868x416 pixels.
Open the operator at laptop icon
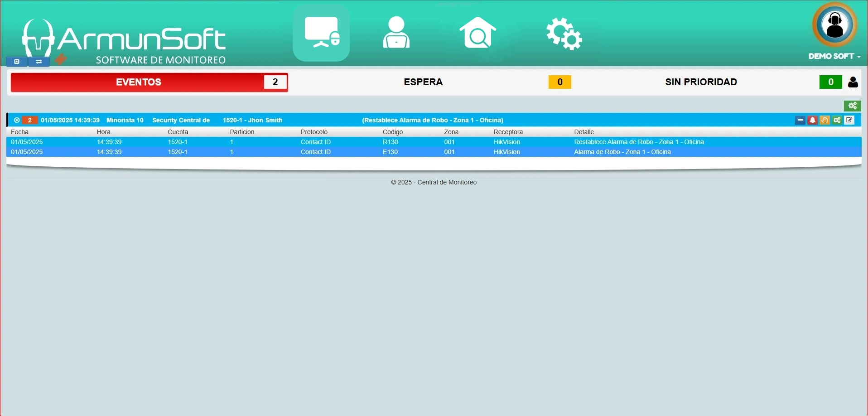[x=396, y=33]
